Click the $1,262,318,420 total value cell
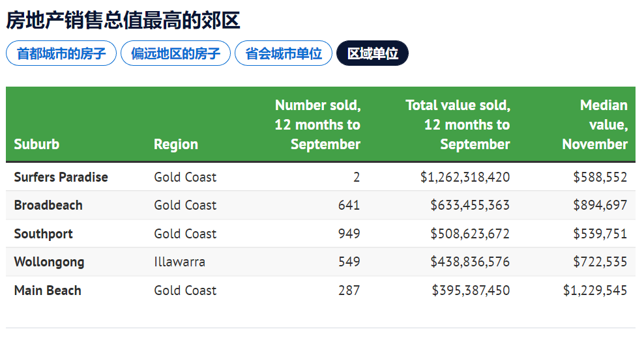This screenshot has width=644, height=338. click(465, 177)
